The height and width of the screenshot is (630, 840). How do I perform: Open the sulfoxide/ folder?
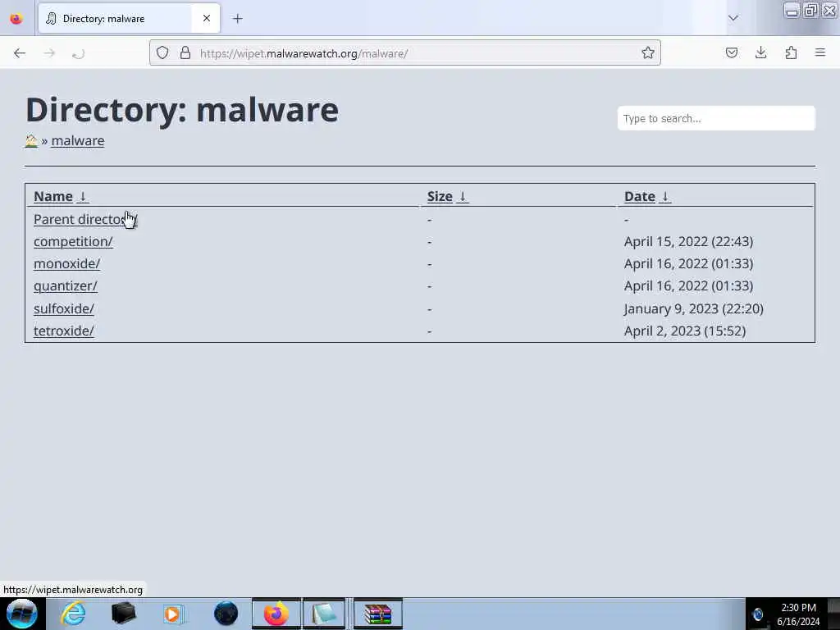(x=64, y=308)
